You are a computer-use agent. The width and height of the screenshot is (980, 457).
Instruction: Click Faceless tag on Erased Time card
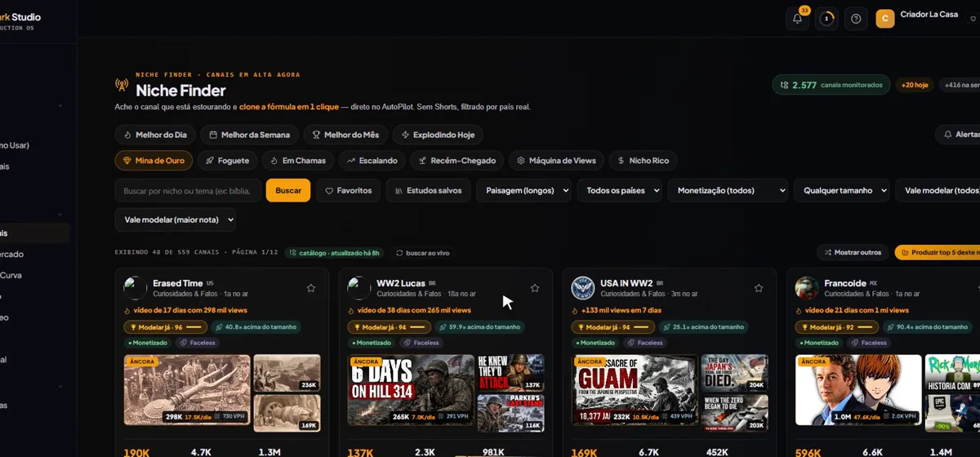point(198,343)
